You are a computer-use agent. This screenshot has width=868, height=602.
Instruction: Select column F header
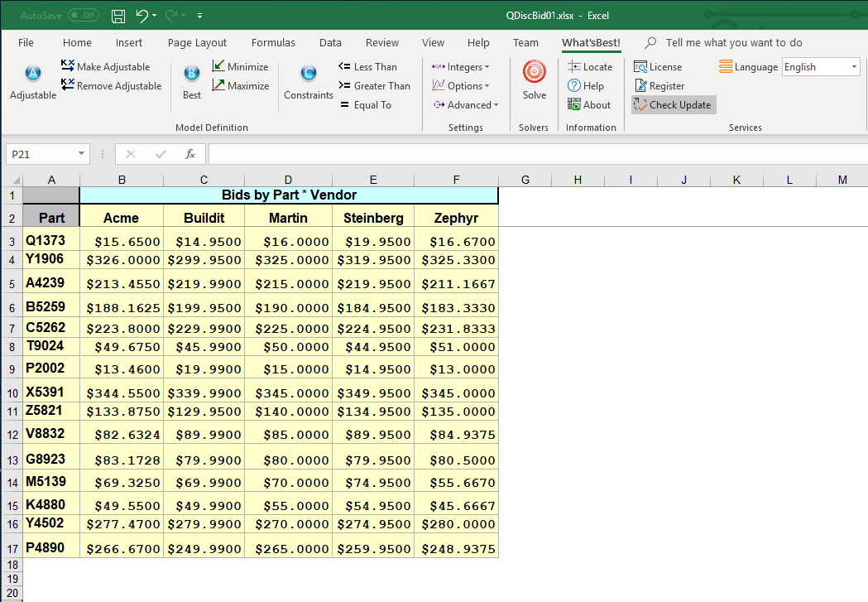[x=456, y=180]
